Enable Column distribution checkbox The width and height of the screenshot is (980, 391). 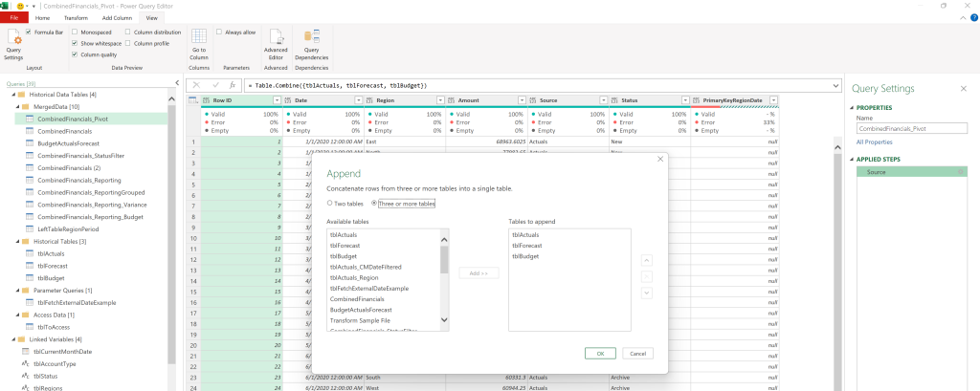pyautogui.click(x=128, y=32)
